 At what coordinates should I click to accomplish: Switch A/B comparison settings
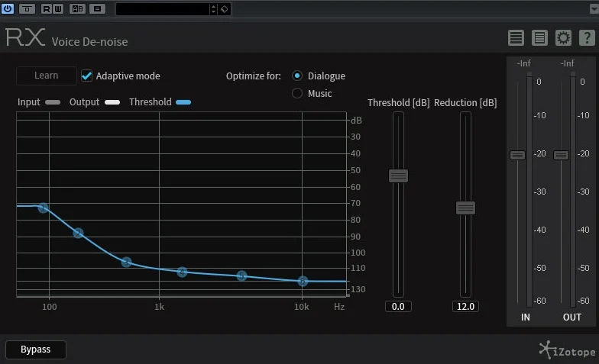[78, 8]
